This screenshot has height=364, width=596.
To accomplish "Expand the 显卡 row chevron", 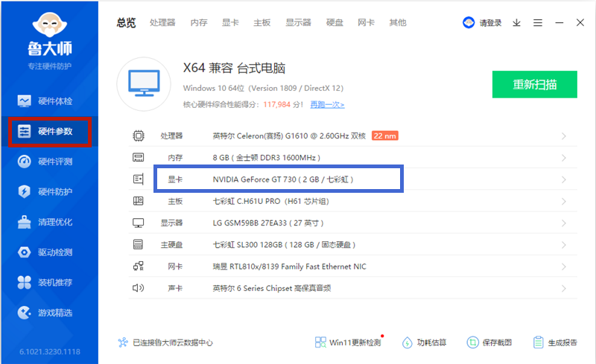I will [x=564, y=179].
